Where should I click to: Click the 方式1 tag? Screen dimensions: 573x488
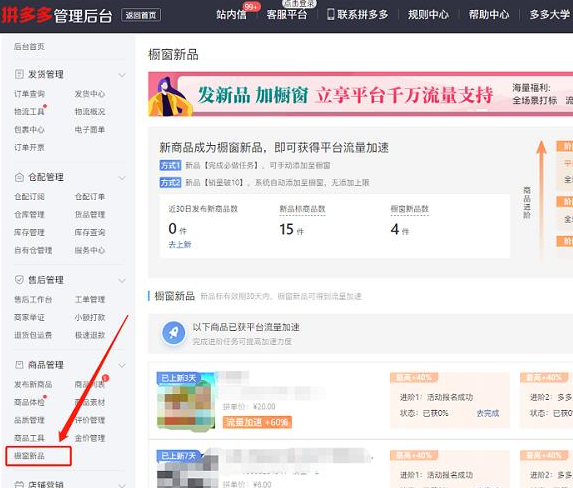tap(170, 165)
